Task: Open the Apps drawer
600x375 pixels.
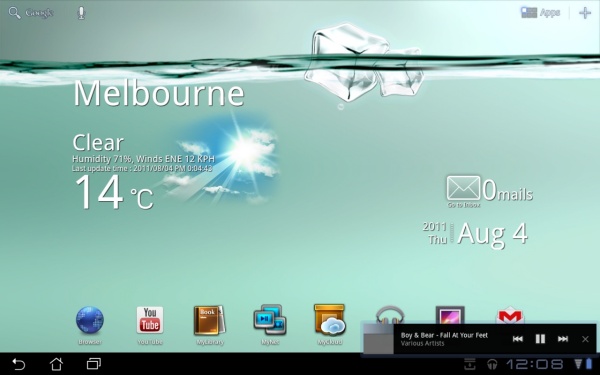Action: point(540,13)
